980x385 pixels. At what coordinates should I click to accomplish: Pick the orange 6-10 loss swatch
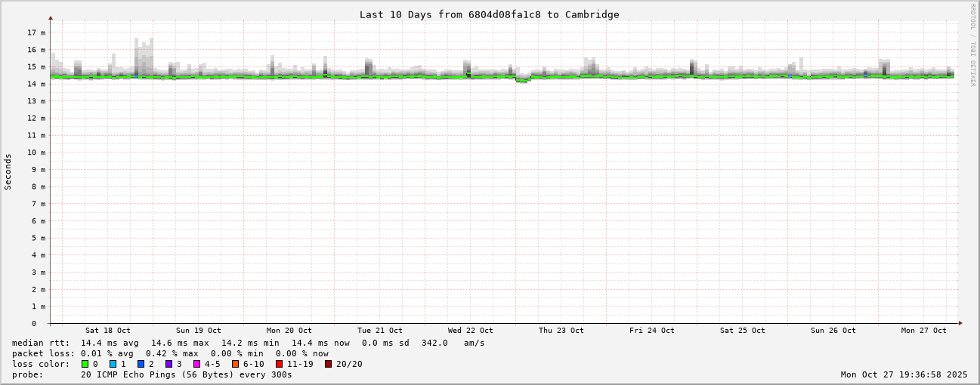pos(236,364)
